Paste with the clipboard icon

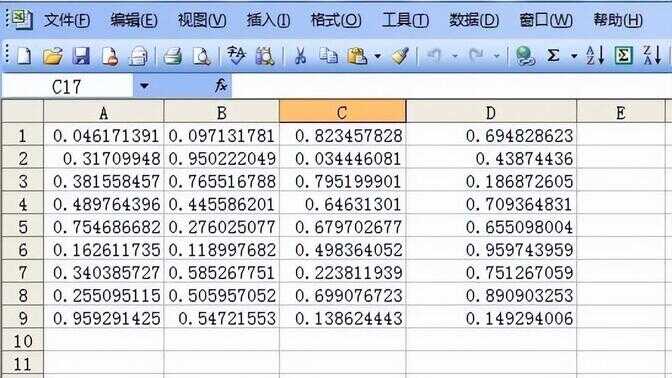click(357, 56)
